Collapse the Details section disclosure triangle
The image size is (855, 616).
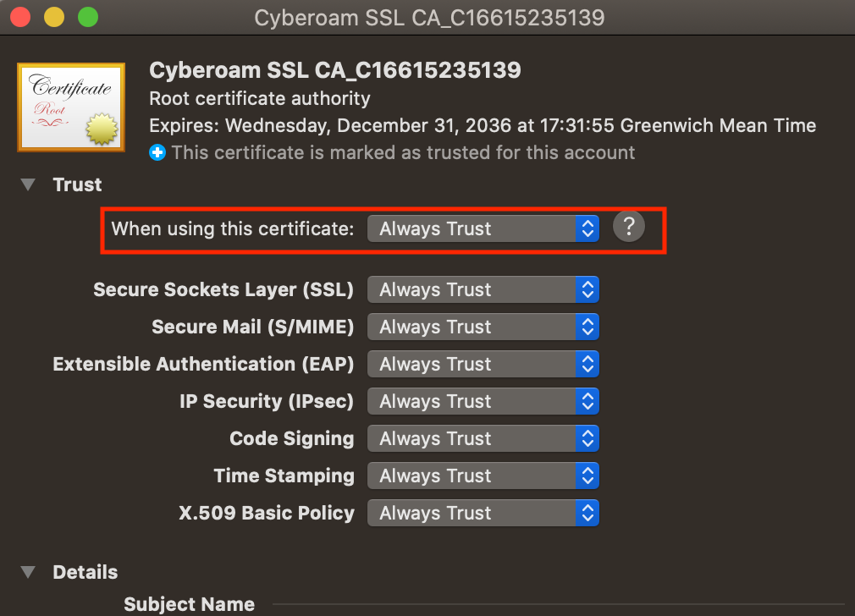point(28,572)
